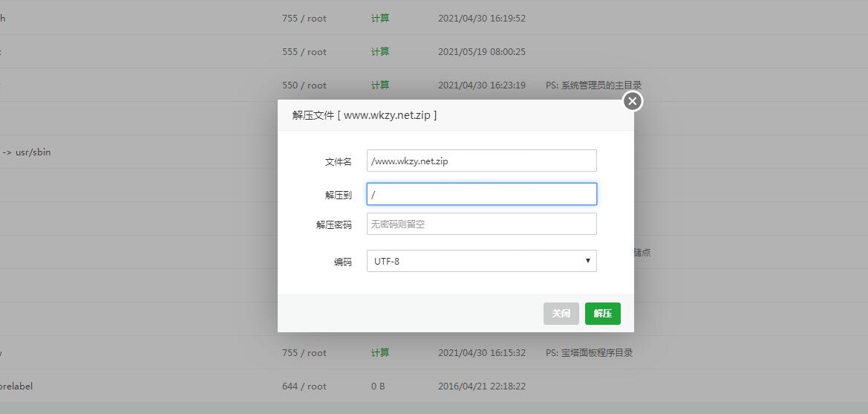Close the extract dialog using the X icon

(632, 101)
